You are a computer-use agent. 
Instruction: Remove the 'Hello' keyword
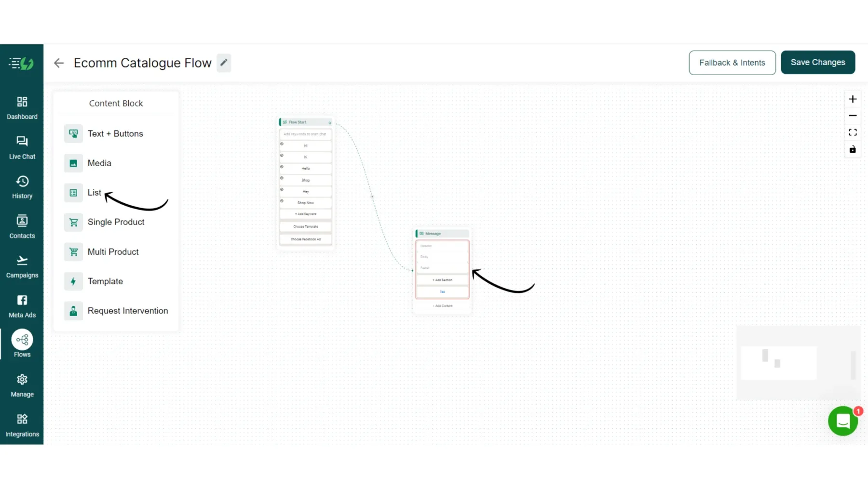(x=282, y=167)
